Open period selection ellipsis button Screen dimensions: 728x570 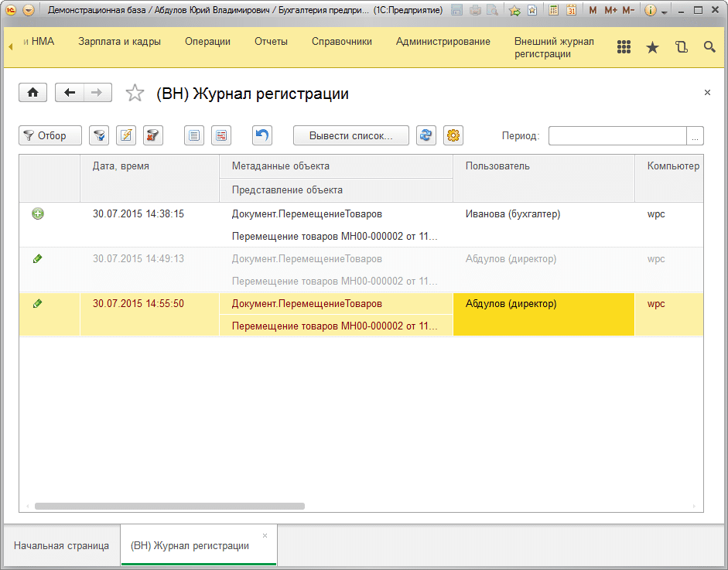[696, 135]
